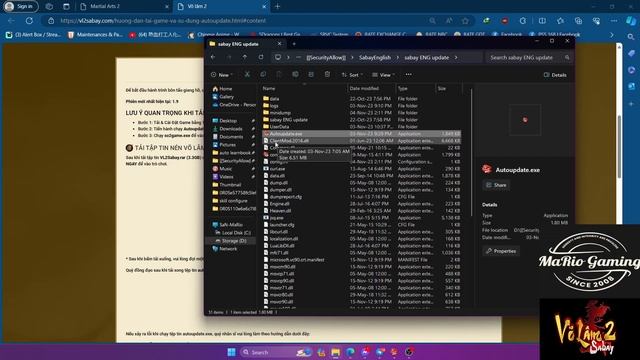Click the browser address bar URL
Viewport: 640px width, 360px height.
[x=163, y=21]
